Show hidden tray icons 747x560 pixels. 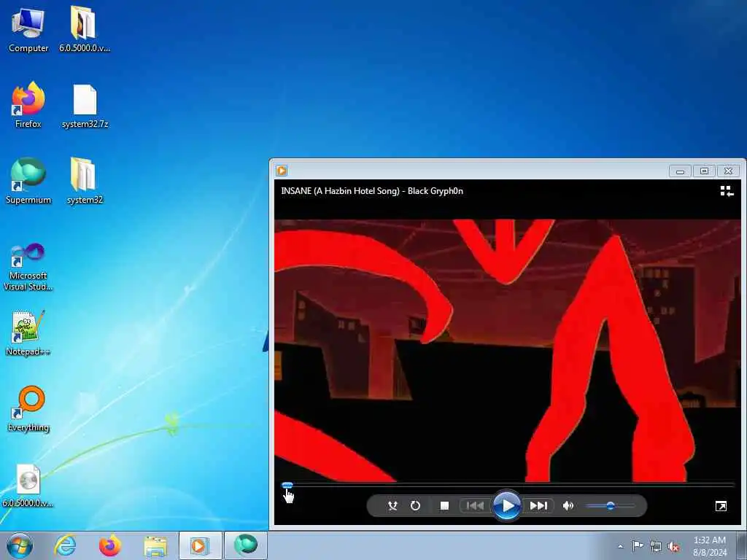coord(620,547)
